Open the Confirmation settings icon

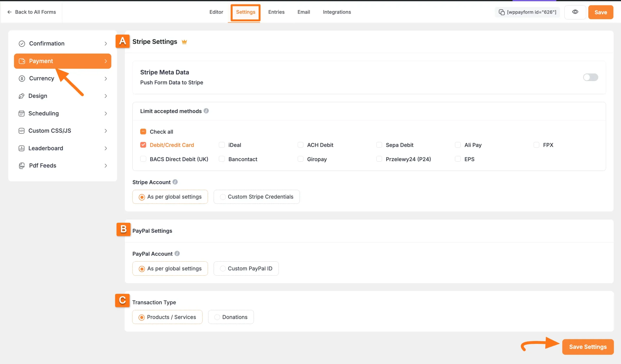[22, 43]
